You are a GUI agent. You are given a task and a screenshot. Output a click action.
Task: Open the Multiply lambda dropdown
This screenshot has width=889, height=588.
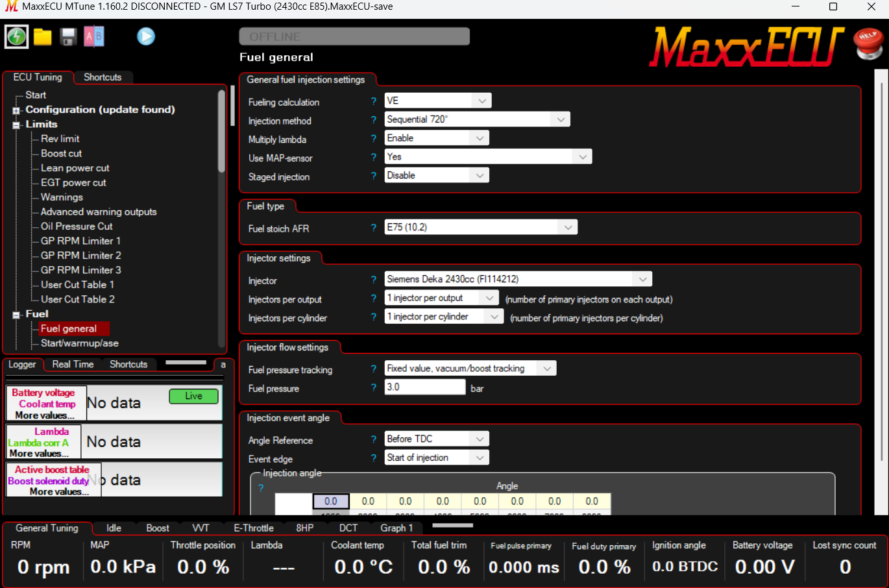(437, 138)
